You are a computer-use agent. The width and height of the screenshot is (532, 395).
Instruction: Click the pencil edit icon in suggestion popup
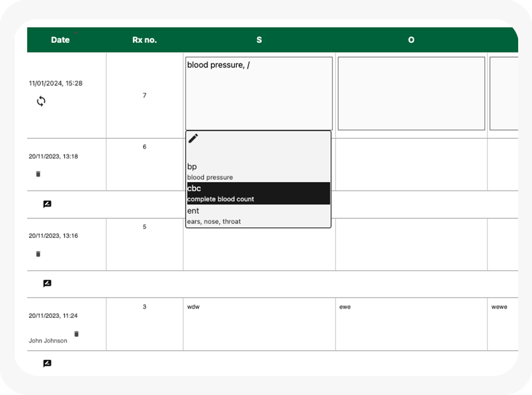193,138
